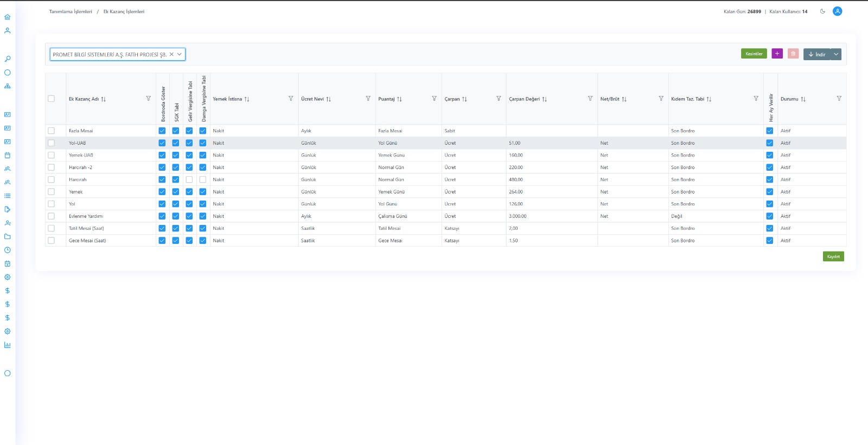Click the purple plus add button
868x445 pixels.
(777, 54)
